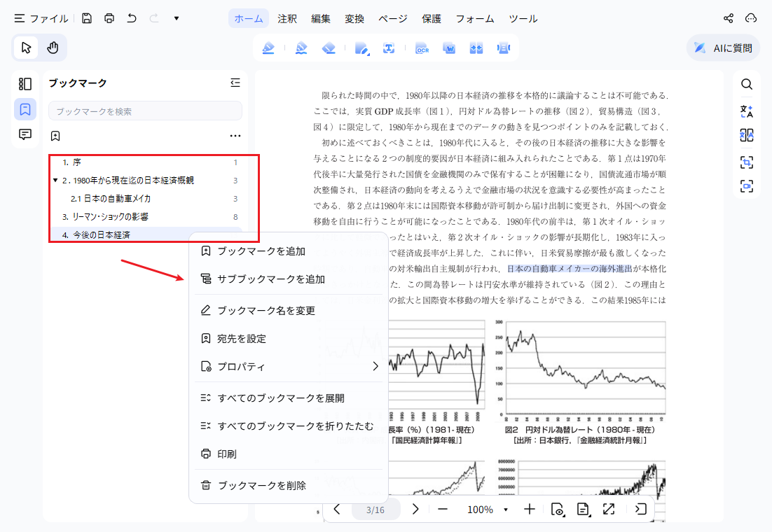Click the OCR tool icon
Screen dimensions: 772x532
pos(422,48)
